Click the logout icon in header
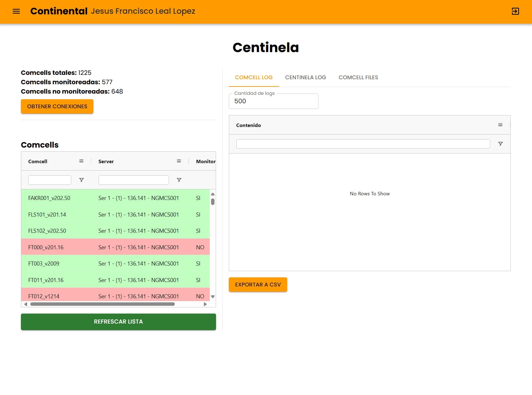Screen dimensions: 532x395 (x=515, y=11)
